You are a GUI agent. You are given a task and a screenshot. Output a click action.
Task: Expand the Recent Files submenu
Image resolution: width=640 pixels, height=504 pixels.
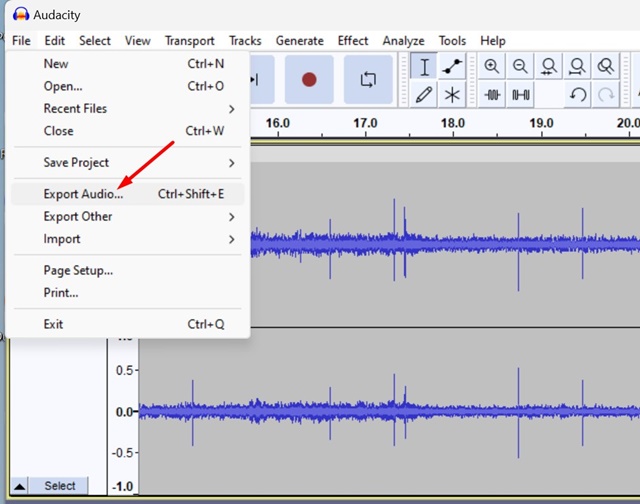tap(127, 109)
